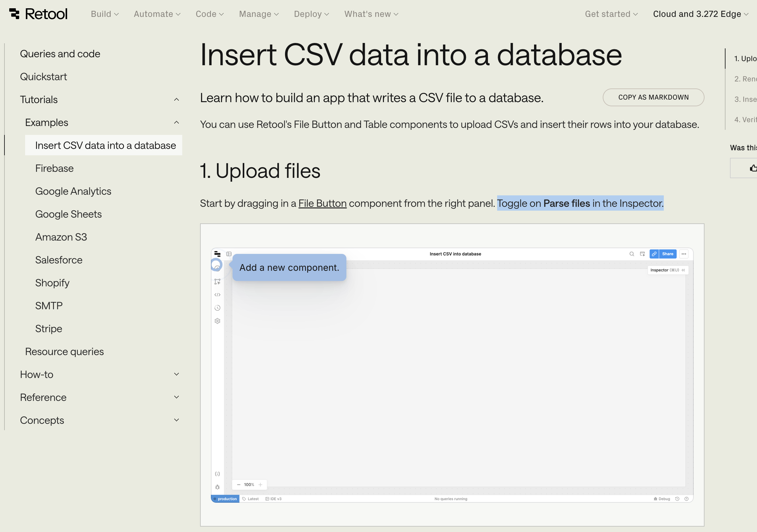The width and height of the screenshot is (757, 532).
Task: Toggle the left panel layout icon
Action: 229,254
